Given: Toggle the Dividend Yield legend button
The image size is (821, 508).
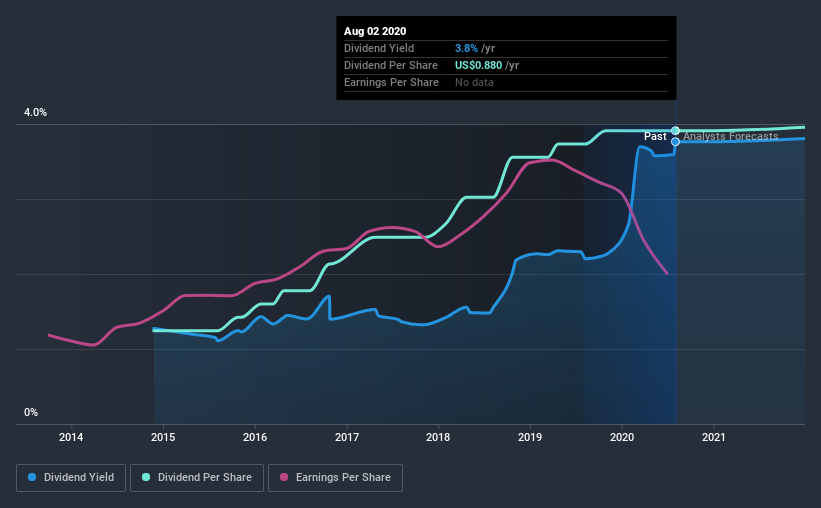Looking at the screenshot, I should point(71,478).
